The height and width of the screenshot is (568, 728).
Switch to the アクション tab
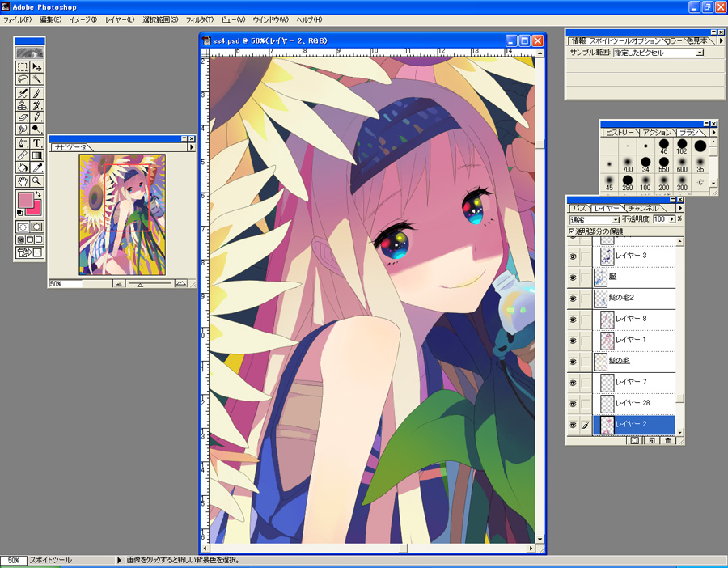(x=657, y=133)
